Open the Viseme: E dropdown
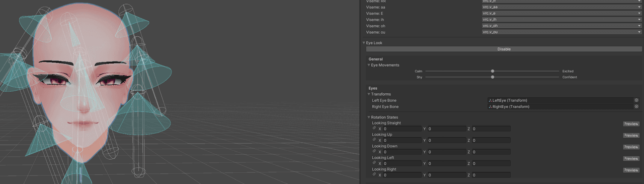 click(561, 13)
